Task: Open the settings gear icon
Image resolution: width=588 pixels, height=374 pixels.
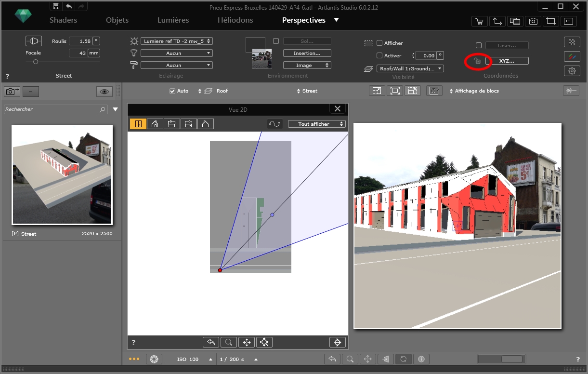Action: [x=572, y=71]
